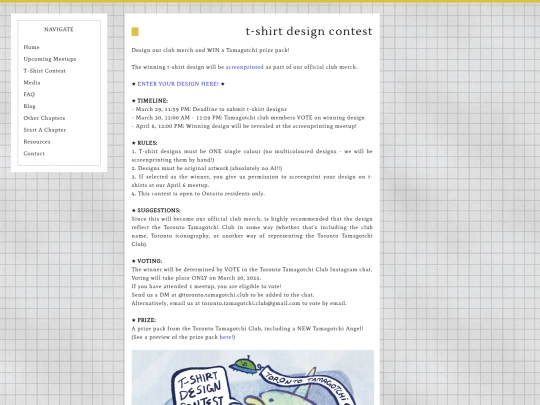Open T-Shirt Contest in sidebar
Image resolution: width=540 pixels, height=405 pixels.
44,71
